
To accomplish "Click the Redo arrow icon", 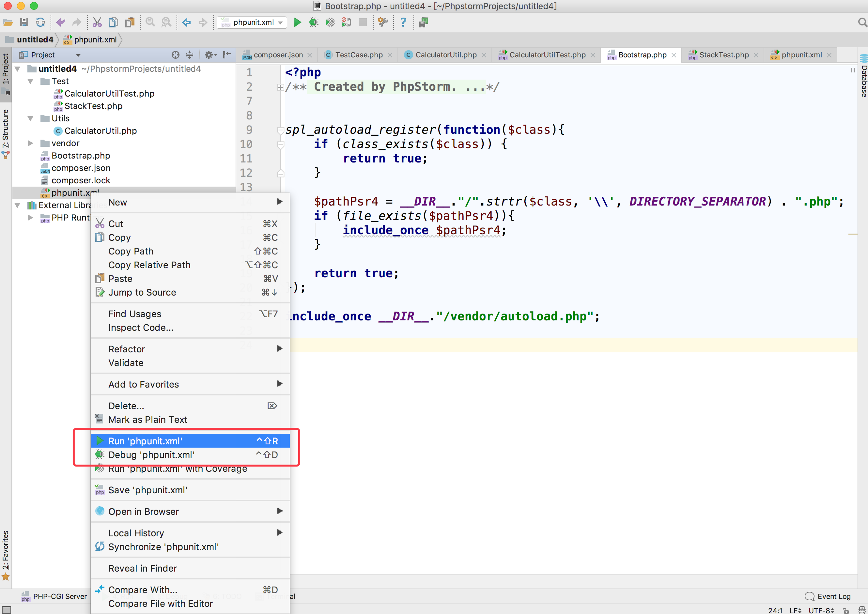I will tap(77, 23).
